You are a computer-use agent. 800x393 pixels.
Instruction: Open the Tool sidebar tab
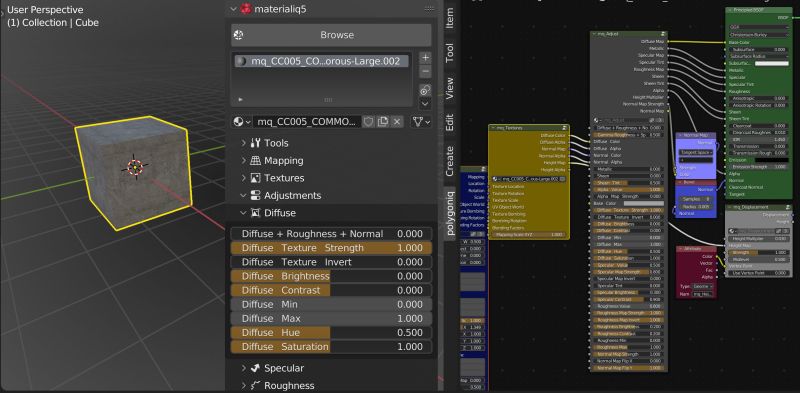449,53
